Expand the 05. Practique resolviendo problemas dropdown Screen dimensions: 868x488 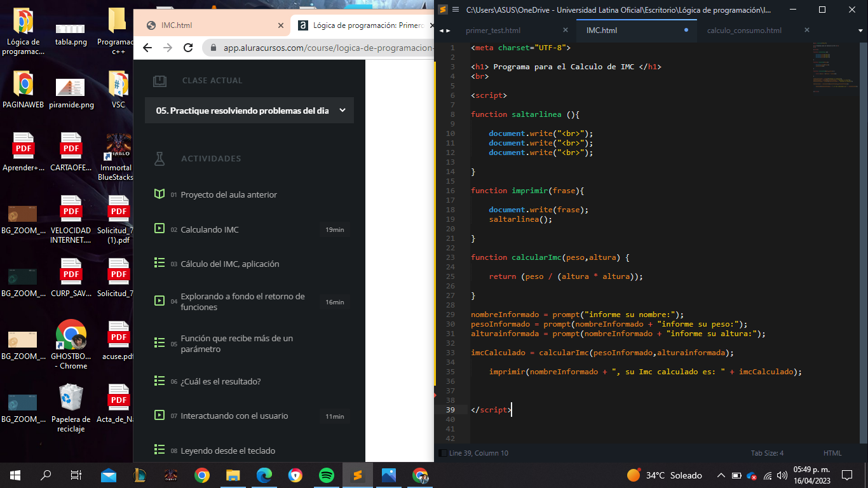point(249,111)
